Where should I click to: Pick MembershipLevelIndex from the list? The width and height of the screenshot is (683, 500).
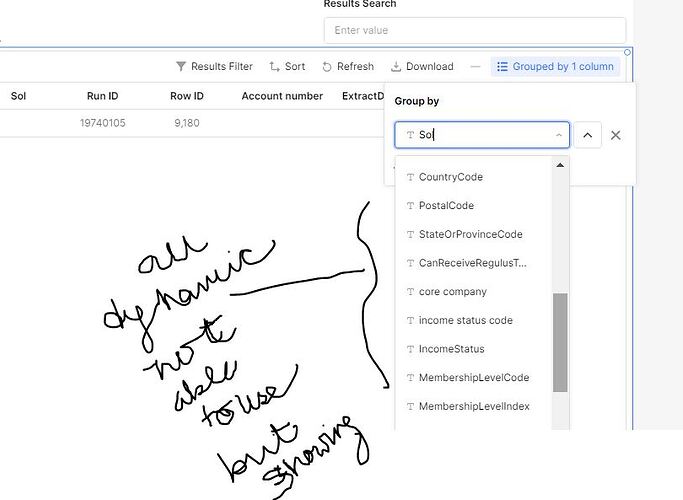(474, 406)
